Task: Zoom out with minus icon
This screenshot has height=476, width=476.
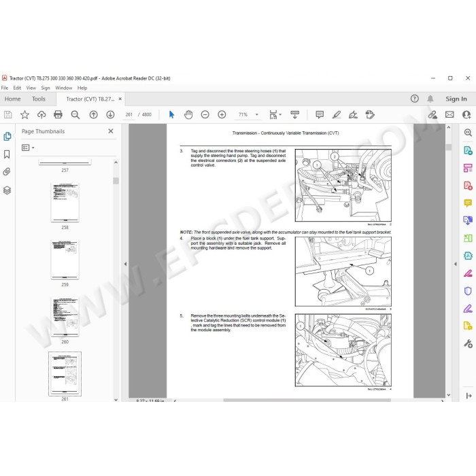Action: (205, 115)
